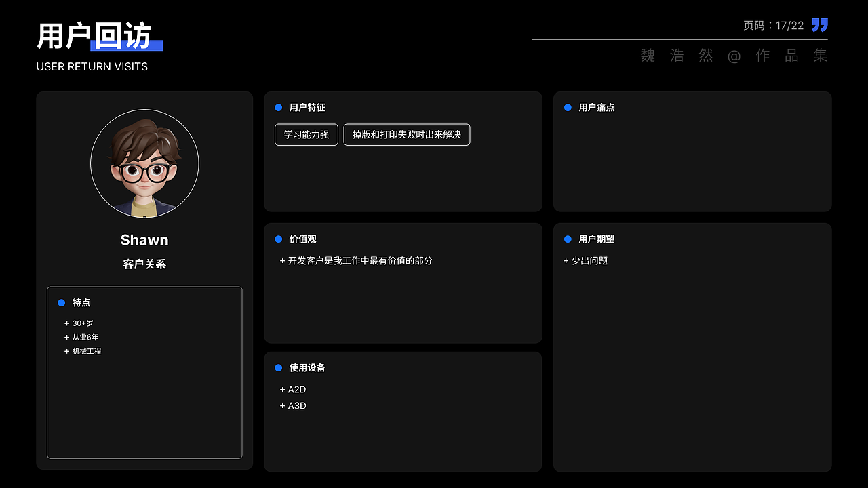Expand the 30+岁 list item
Screen dimensions: 868x488
(x=80, y=323)
